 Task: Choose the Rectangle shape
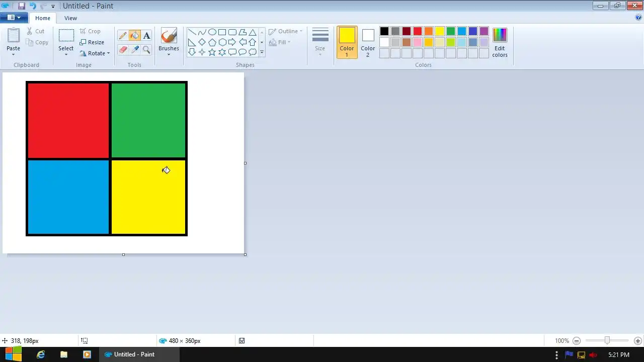pos(222,32)
